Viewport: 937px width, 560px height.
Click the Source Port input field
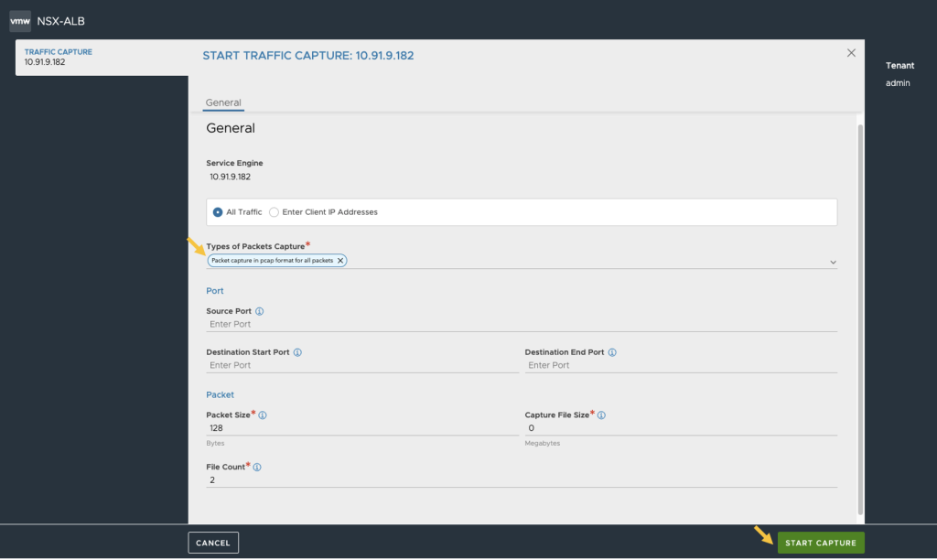522,324
